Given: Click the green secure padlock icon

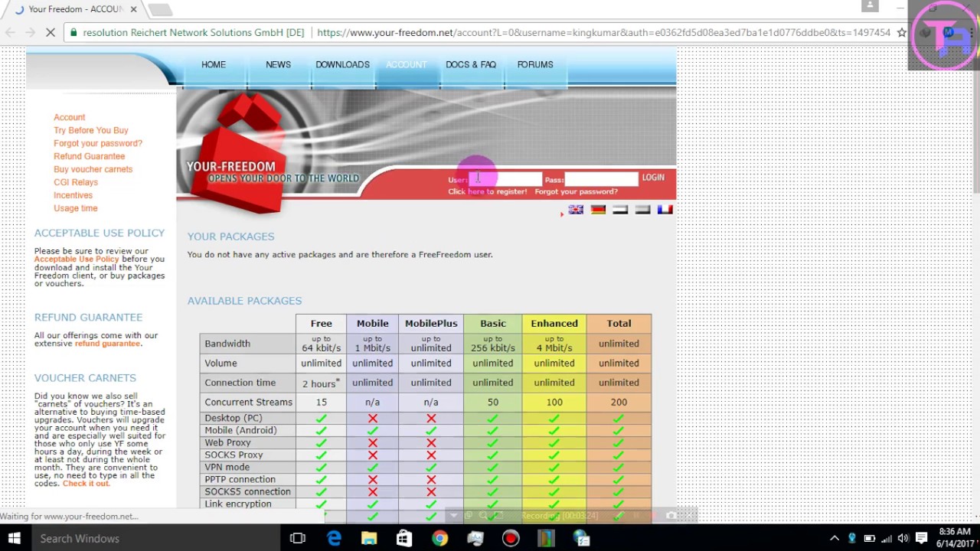Looking at the screenshot, I should 73,33.
